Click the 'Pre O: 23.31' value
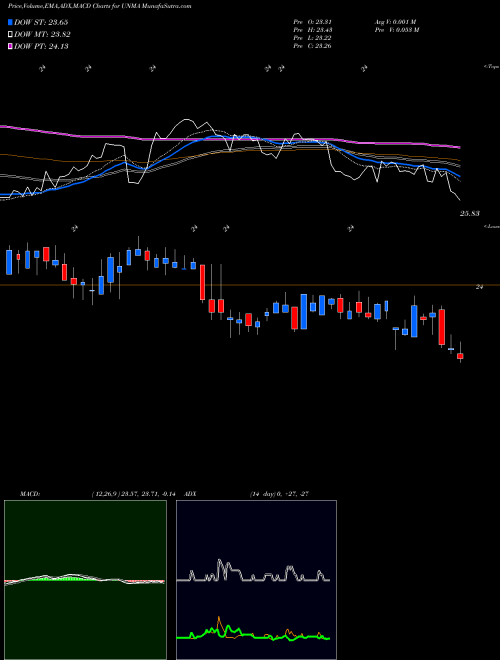The image size is (500, 660). [x=313, y=22]
